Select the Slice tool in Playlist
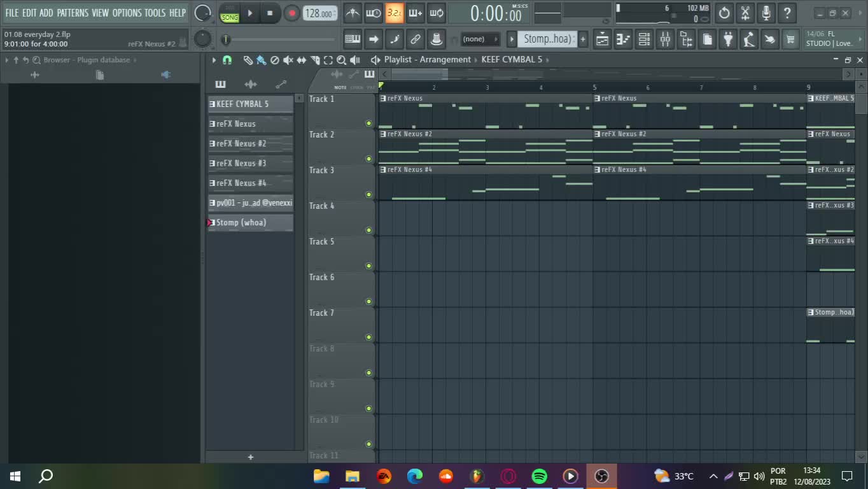The height and width of the screenshot is (489, 868). [314, 60]
